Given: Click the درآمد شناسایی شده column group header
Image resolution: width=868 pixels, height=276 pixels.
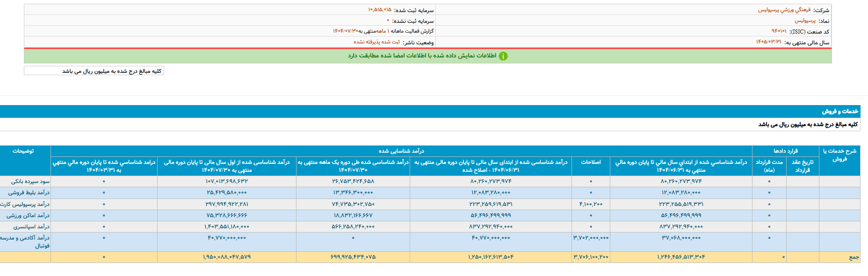Looking at the screenshot, I should (x=401, y=151).
